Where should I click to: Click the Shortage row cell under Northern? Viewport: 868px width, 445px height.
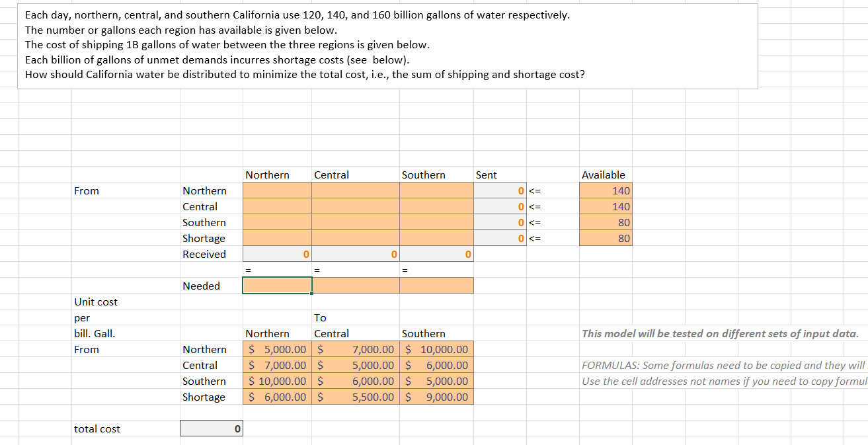pos(276,238)
